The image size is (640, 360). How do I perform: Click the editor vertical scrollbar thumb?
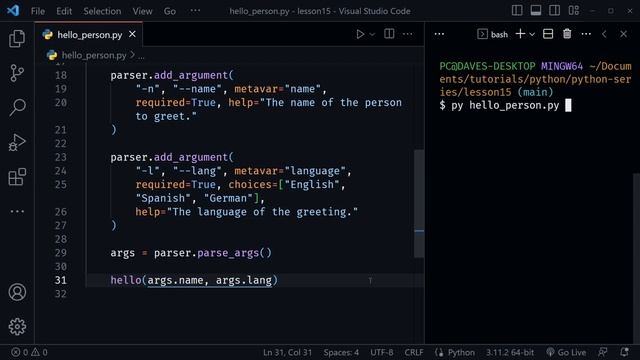tap(419, 203)
